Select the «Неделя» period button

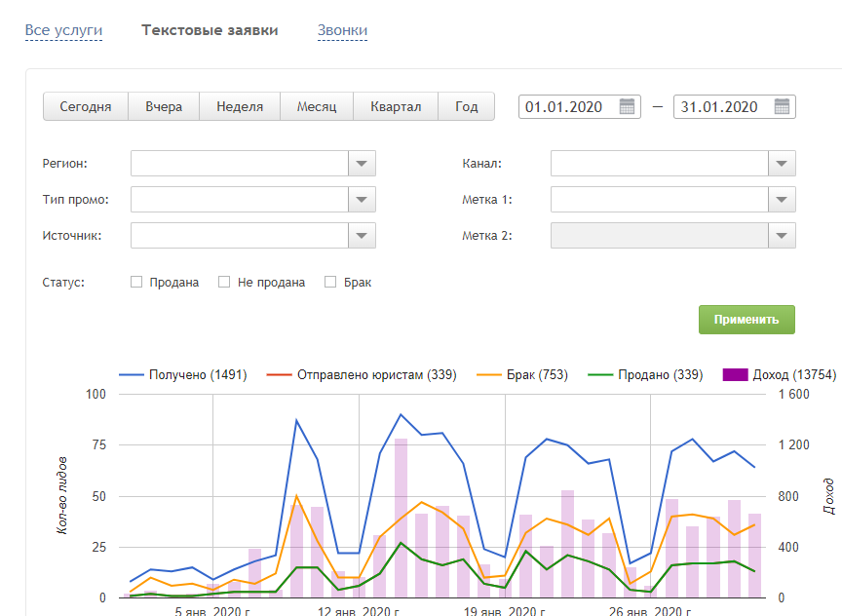[240, 107]
